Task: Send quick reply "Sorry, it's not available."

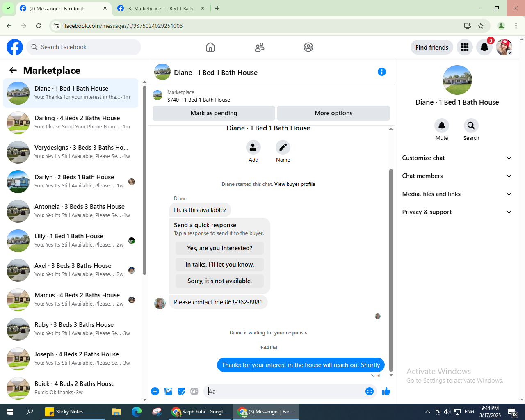Action: click(220, 281)
